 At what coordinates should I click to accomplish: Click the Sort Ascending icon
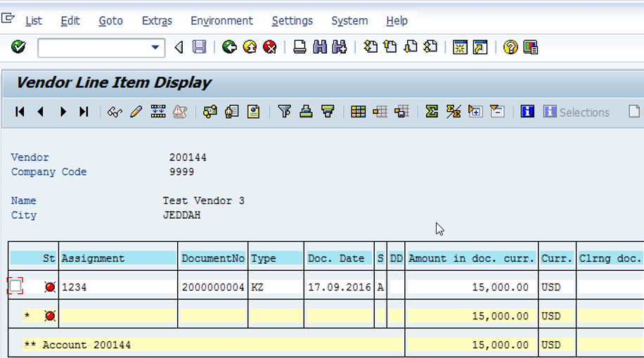pos(306,112)
